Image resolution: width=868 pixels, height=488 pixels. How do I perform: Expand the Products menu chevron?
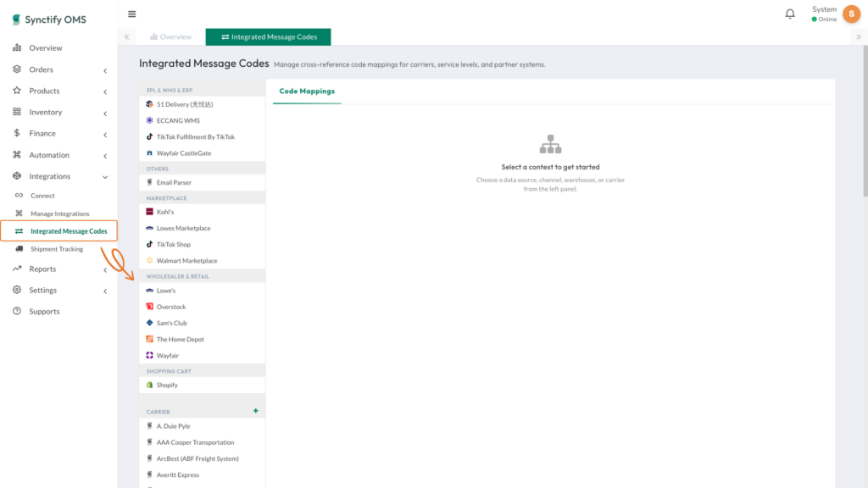pyautogui.click(x=105, y=91)
